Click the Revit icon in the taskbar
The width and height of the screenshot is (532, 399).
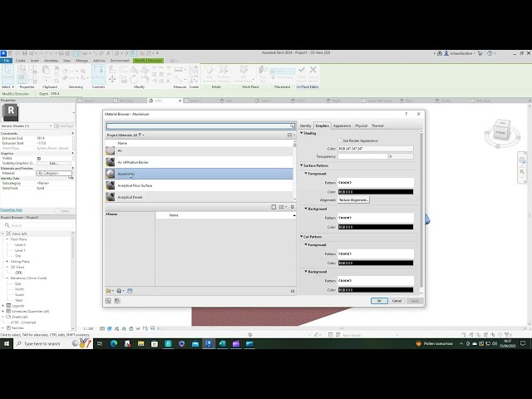pos(209,343)
